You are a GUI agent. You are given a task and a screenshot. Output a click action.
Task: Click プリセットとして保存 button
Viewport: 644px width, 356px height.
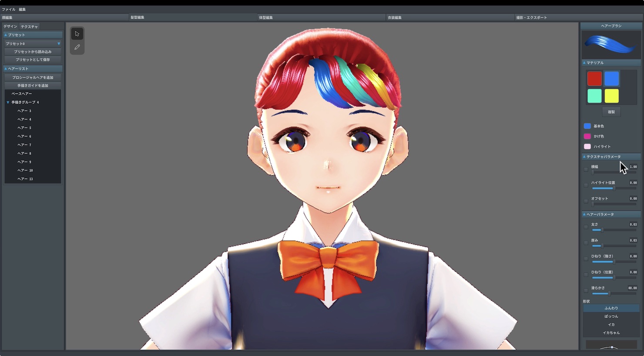(x=33, y=60)
